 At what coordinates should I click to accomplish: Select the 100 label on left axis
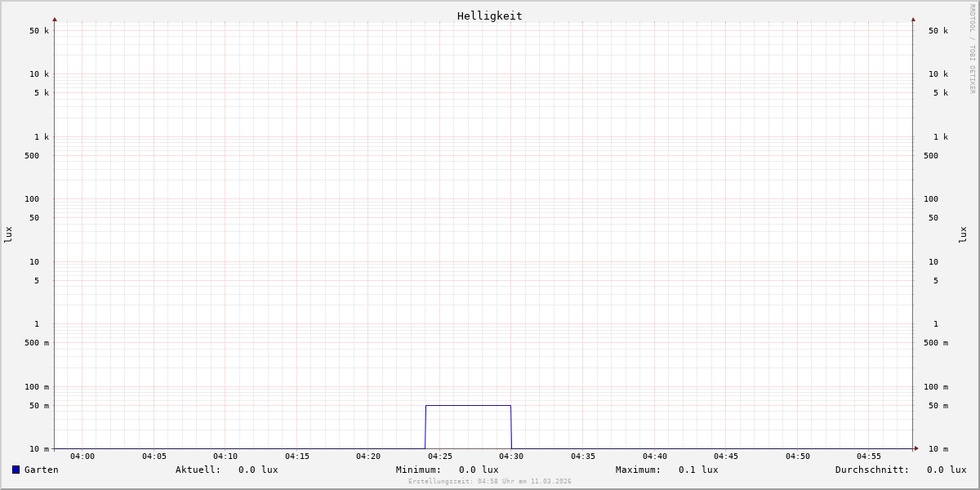(32, 199)
